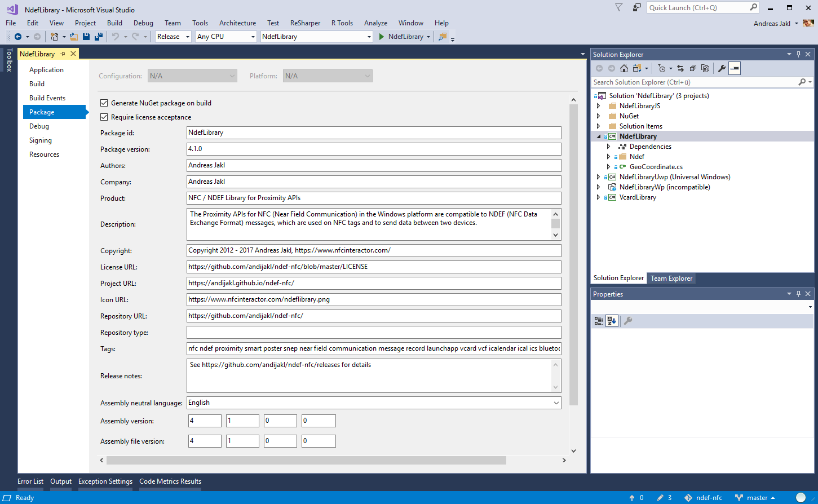Toggle Preview Selected Items icon

click(734, 68)
